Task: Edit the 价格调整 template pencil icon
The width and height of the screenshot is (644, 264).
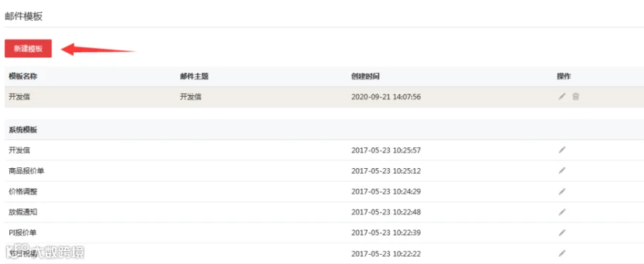Action: 562,191
